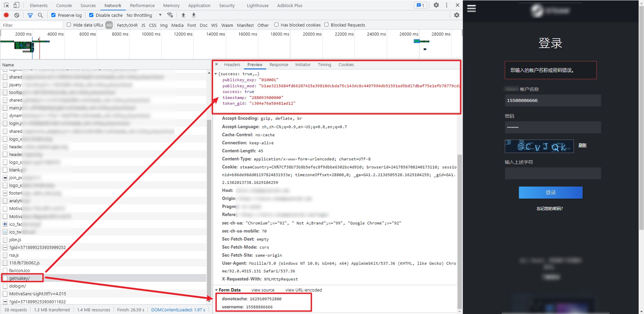Screen dimensions: 644x314
Task: Enable the Hide data URLs checkbox
Action: tap(69, 25)
